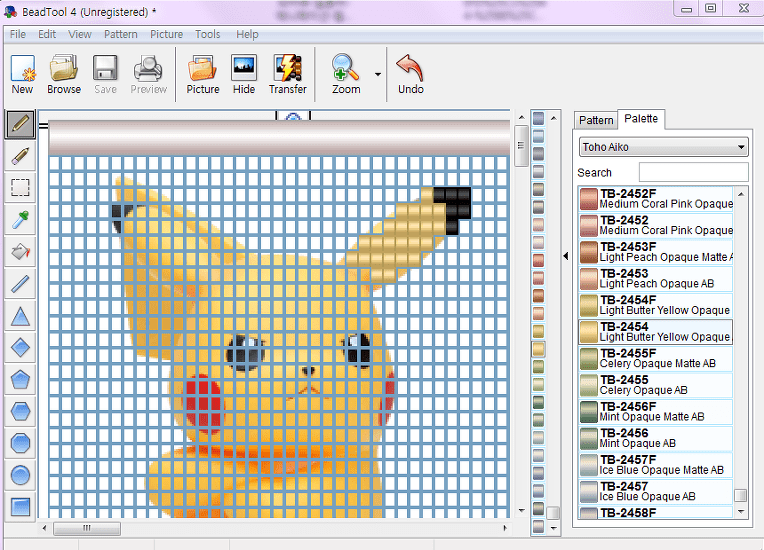Click the color strip scroll up arrow
Viewport: 764px width, 550px height.
point(553,118)
